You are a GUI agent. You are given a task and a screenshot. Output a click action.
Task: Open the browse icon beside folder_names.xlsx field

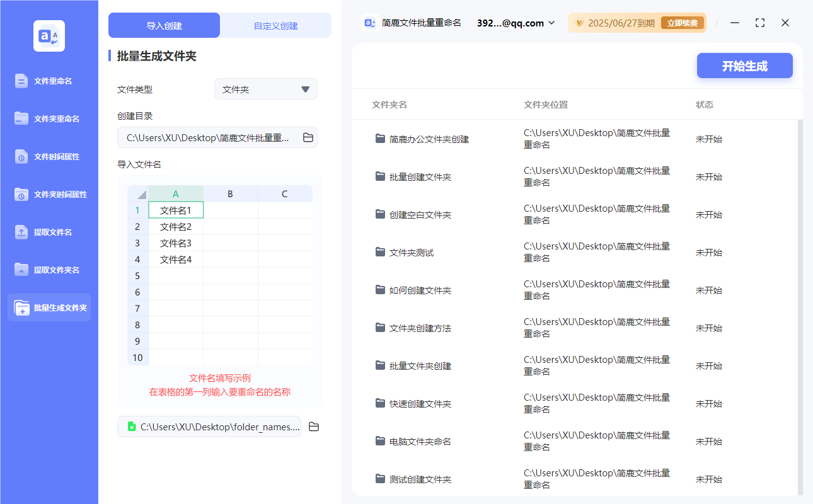[x=314, y=427]
